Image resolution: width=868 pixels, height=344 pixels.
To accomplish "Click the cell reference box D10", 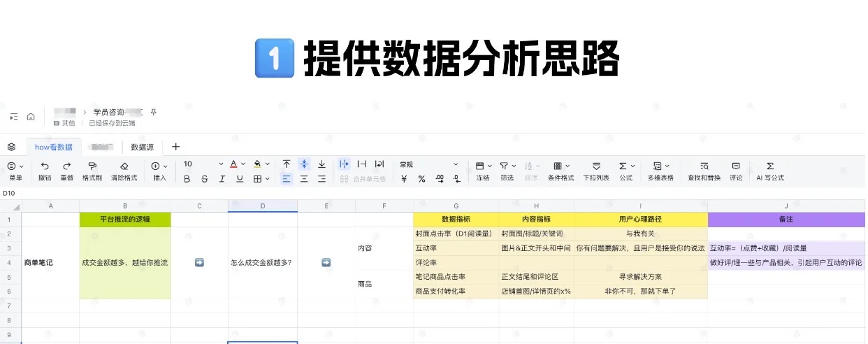I will click(8, 193).
